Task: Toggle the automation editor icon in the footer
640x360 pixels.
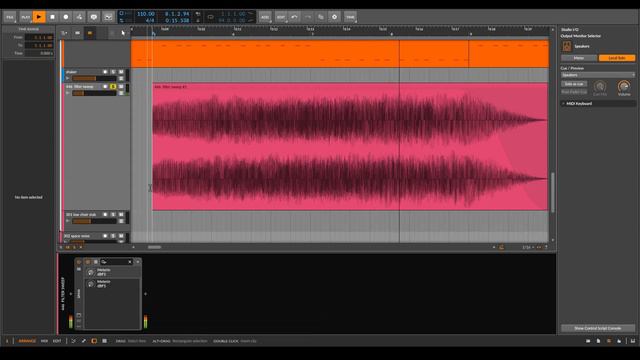Action: pyautogui.click(x=84, y=341)
